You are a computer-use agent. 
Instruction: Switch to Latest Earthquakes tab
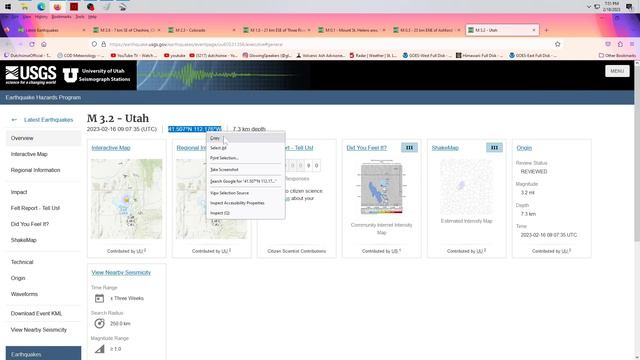point(52,30)
